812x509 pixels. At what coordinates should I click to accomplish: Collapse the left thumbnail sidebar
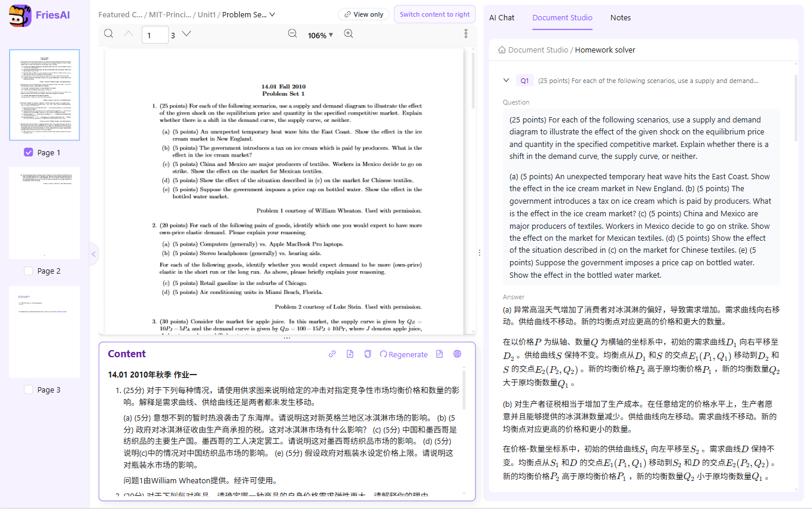[x=93, y=254]
